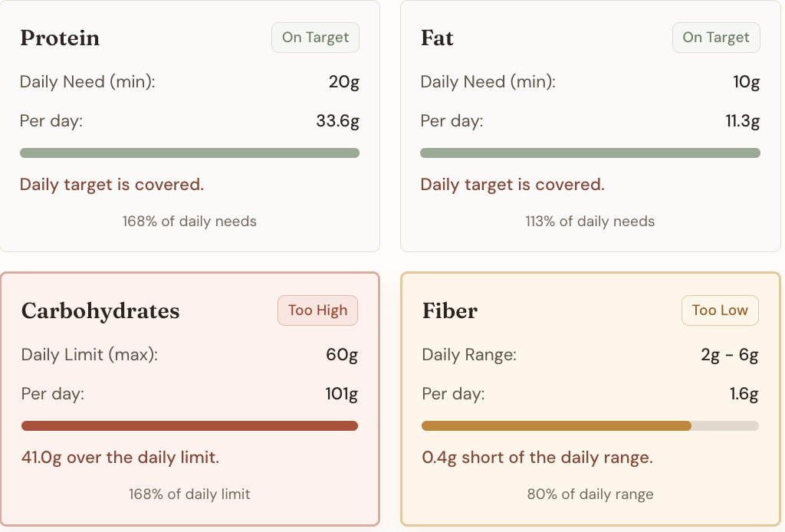
Task: Select the Fiber card heading
Action: coord(450,311)
